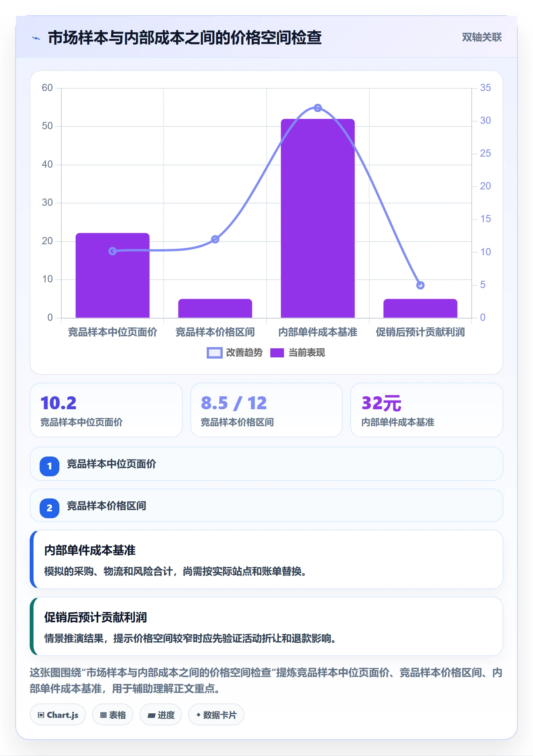Click the number 2 badge
The image size is (533, 756).
click(49, 508)
